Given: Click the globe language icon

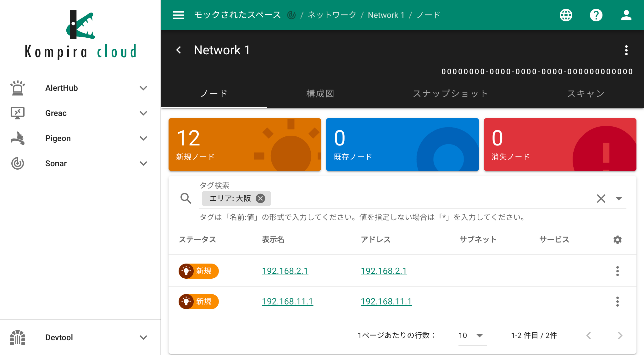Looking at the screenshot, I should pos(566,15).
